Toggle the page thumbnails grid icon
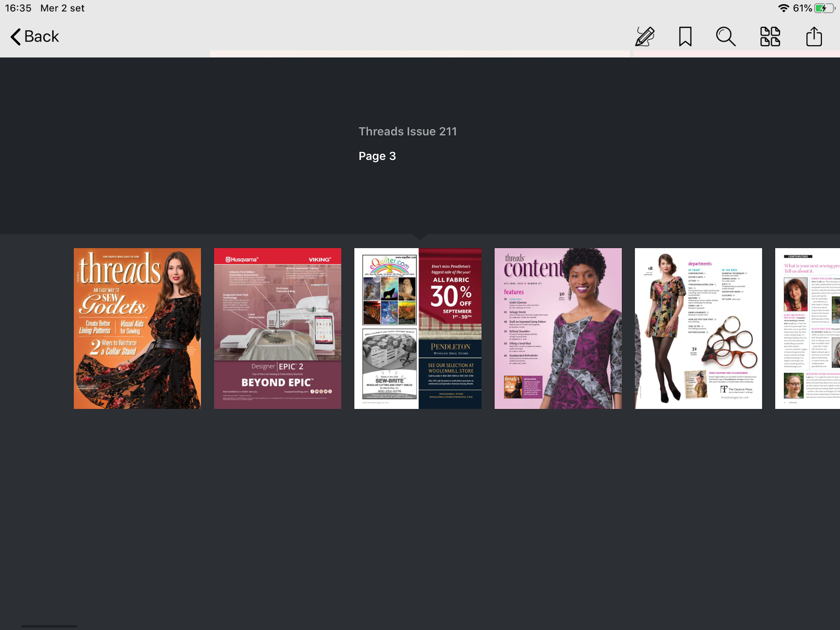Viewport: 840px width, 630px height. tap(770, 37)
